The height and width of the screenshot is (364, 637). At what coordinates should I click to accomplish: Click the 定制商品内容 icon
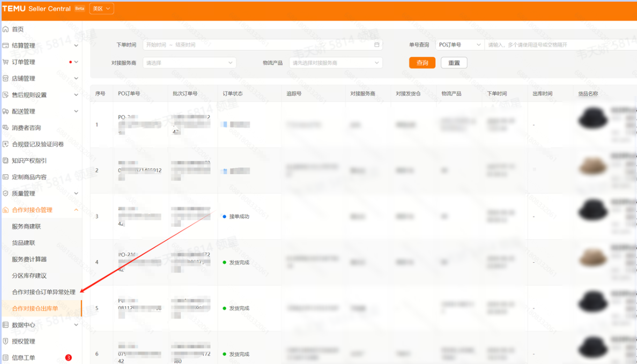pyautogui.click(x=6, y=177)
